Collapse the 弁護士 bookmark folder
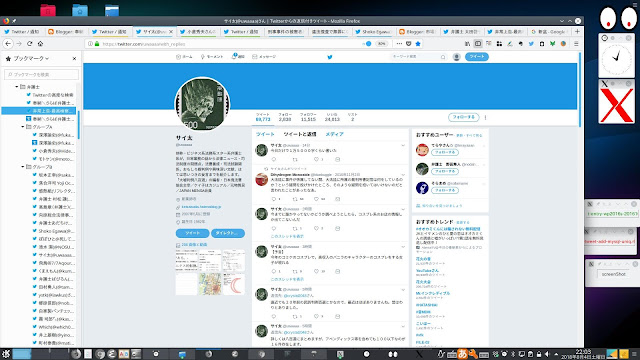 17,87
